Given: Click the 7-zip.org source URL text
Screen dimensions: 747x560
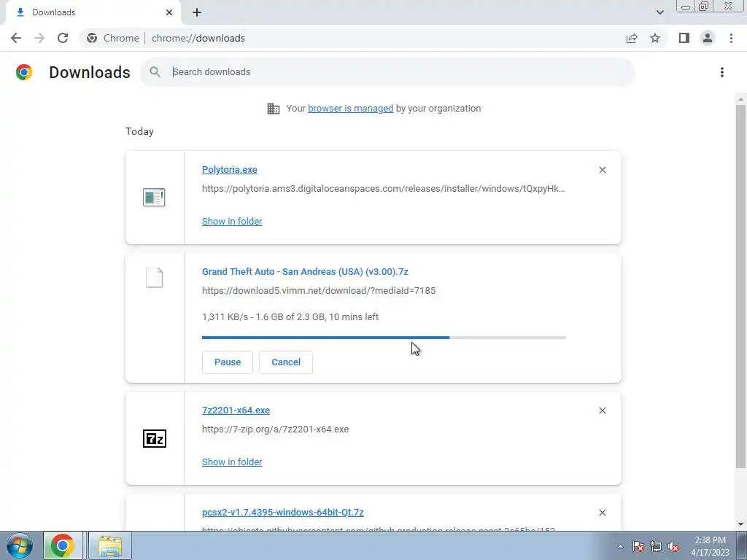Looking at the screenshot, I should coord(275,429).
